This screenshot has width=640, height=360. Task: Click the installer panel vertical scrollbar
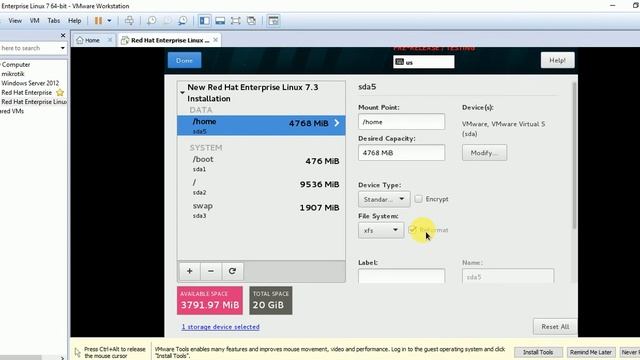(x=574, y=155)
